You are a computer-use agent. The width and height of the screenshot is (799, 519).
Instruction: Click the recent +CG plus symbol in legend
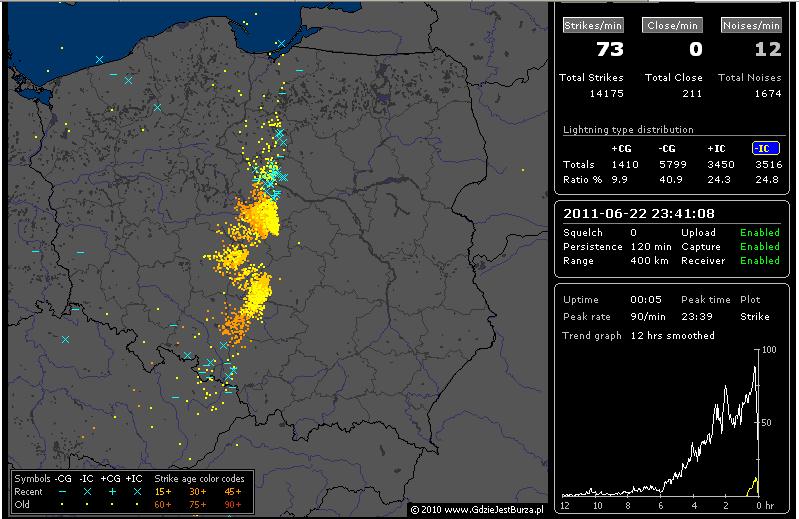[x=112, y=492]
